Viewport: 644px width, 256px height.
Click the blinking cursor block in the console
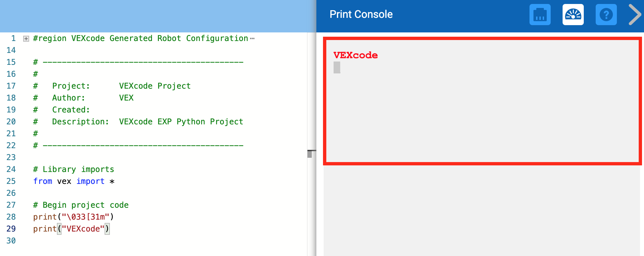(x=337, y=67)
